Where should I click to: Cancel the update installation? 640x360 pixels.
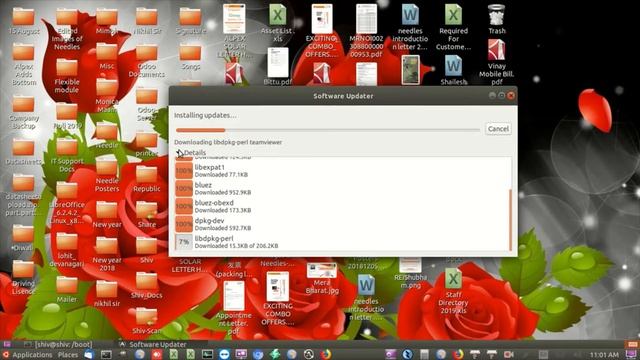(x=498, y=129)
